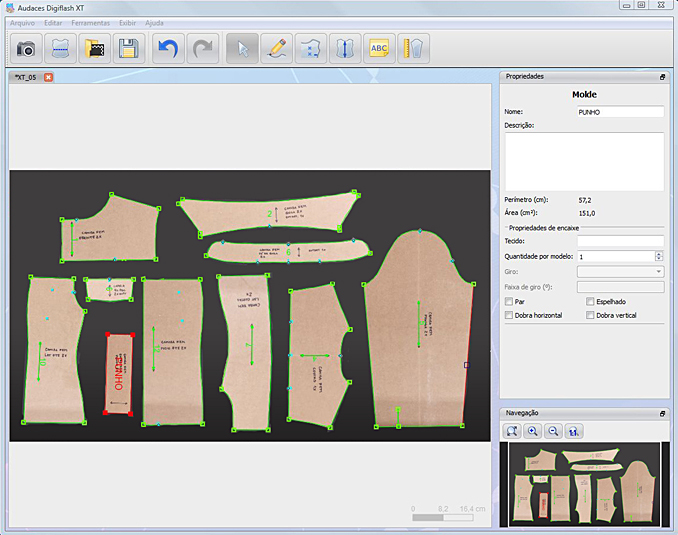The height and width of the screenshot is (535, 678).
Task: Undo the last action
Action: tap(168, 48)
